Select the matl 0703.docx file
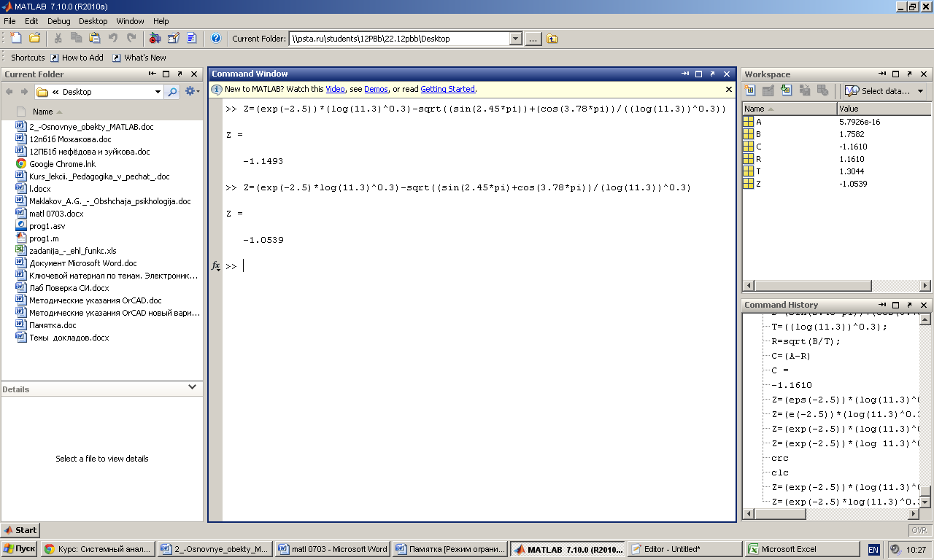Image resolution: width=934 pixels, height=560 pixels. click(x=56, y=214)
